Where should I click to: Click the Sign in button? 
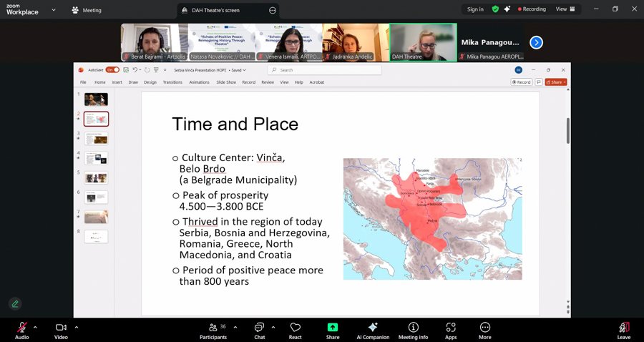tap(475, 9)
